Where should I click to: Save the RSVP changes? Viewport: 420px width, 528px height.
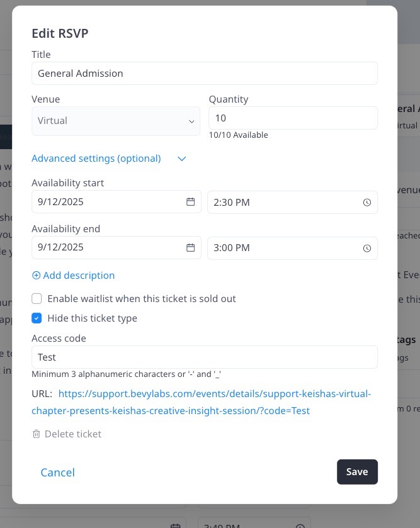[x=357, y=472]
